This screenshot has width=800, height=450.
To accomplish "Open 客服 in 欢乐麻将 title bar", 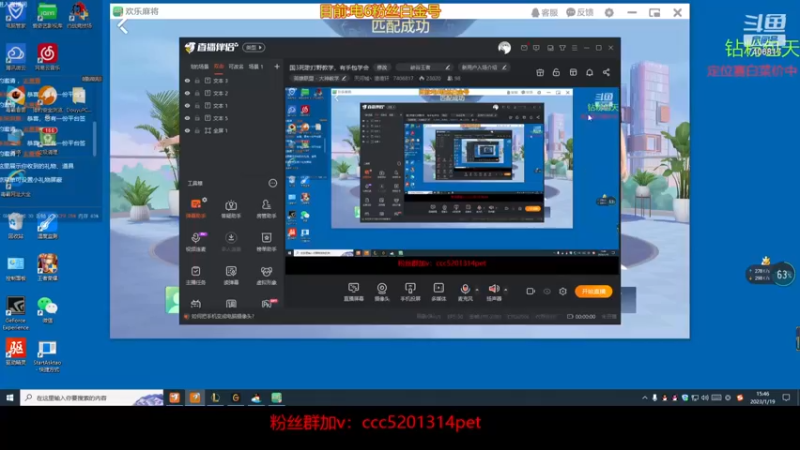I will (544, 12).
